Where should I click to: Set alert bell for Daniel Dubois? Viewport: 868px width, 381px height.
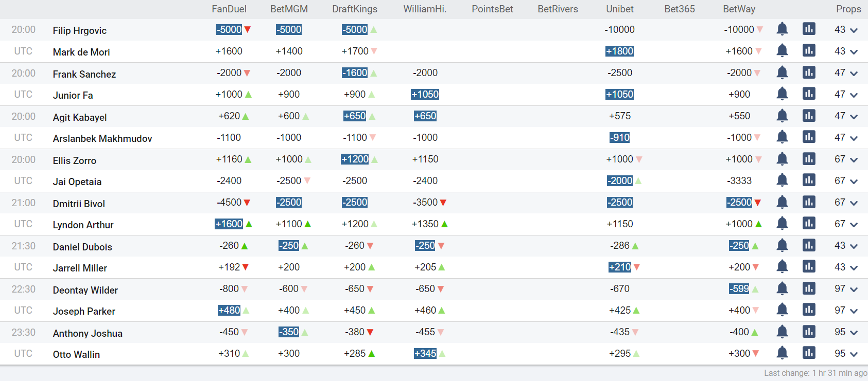[x=782, y=245]
